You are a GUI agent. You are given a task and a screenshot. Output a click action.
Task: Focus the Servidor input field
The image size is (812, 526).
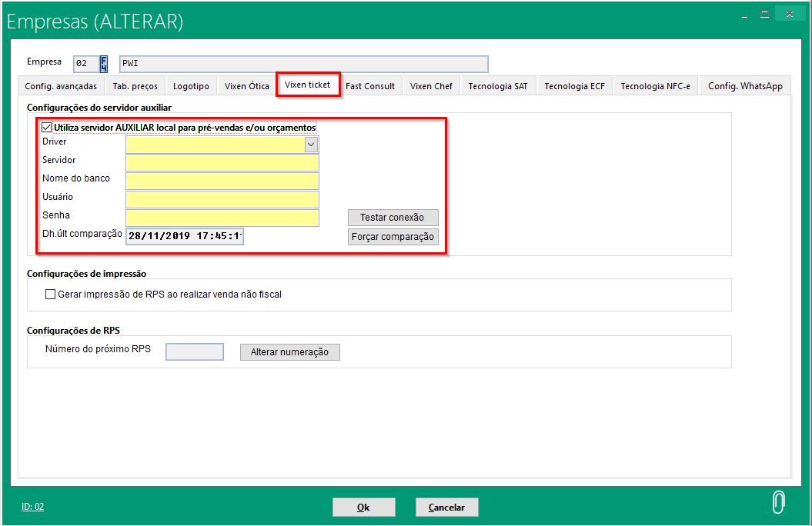pos(222,162)
